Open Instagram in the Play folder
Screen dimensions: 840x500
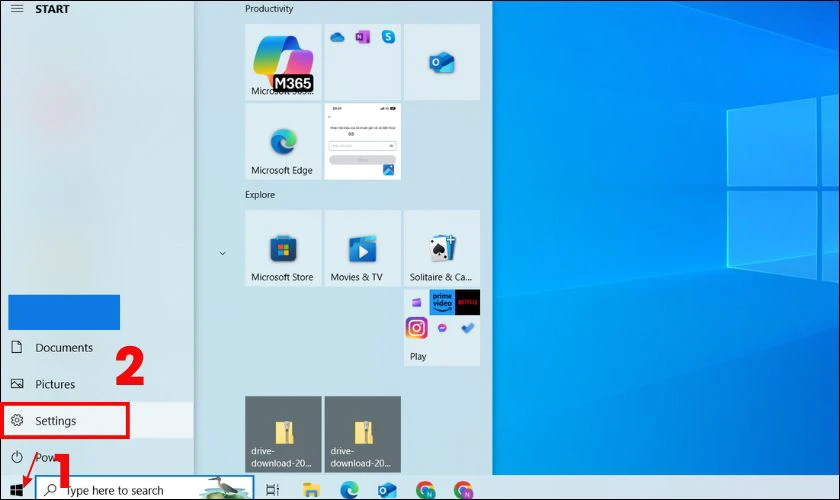click(416, 328)
